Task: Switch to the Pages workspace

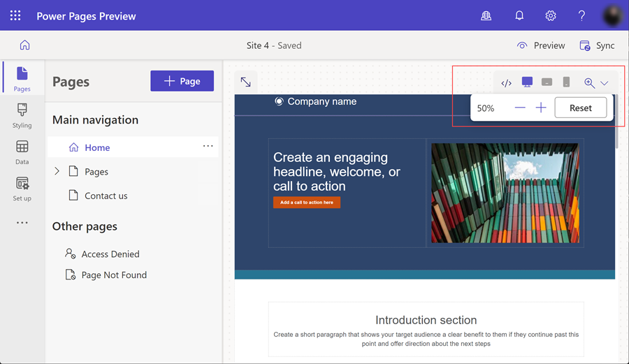Action: coord(22,78)
